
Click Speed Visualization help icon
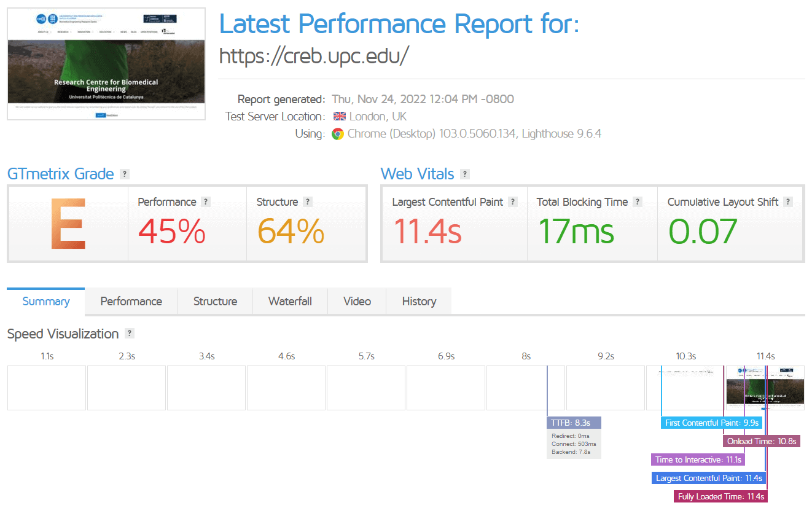click(x=129, y=334)
